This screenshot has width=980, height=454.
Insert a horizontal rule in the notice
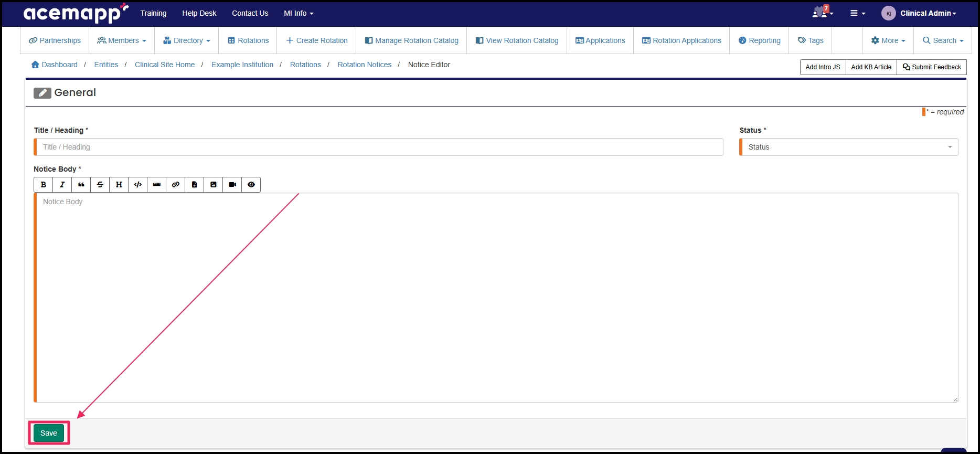pos(157,185)
